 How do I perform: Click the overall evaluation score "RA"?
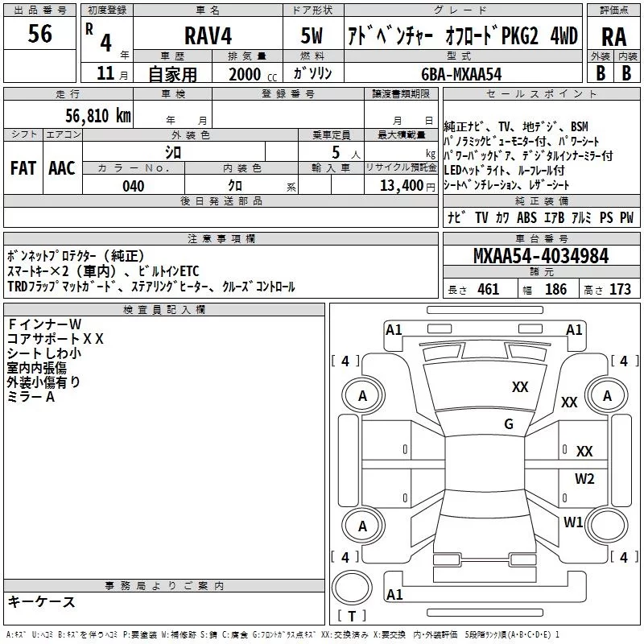click(613, 37)
